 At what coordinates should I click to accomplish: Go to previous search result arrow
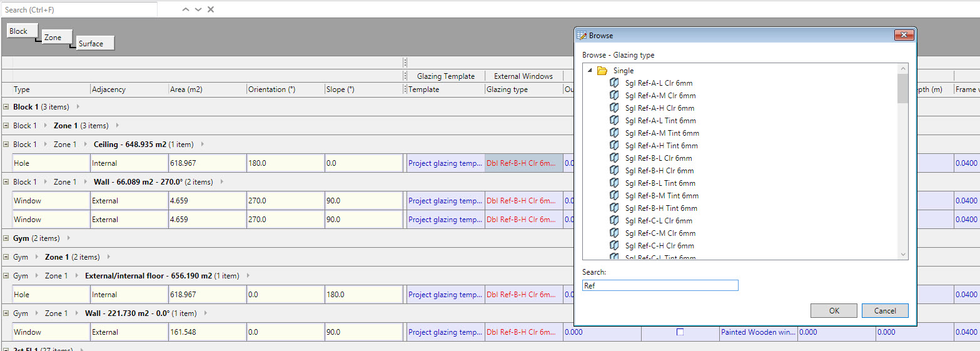186,9
